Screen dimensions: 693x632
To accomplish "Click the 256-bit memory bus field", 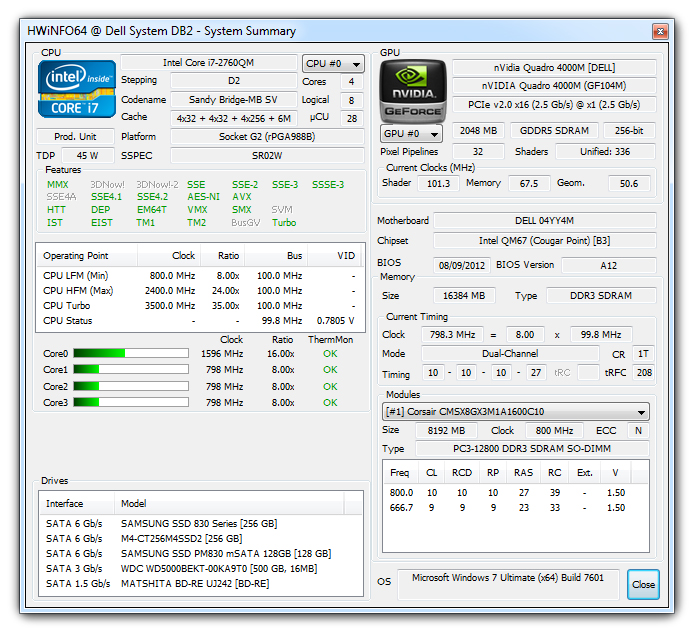I will (x=629, y=131).
